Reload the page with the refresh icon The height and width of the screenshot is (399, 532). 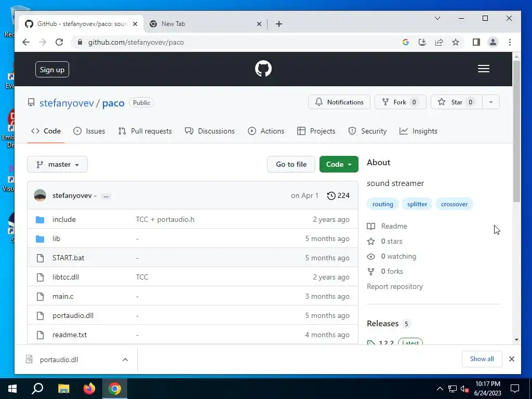tap(59, 42)
